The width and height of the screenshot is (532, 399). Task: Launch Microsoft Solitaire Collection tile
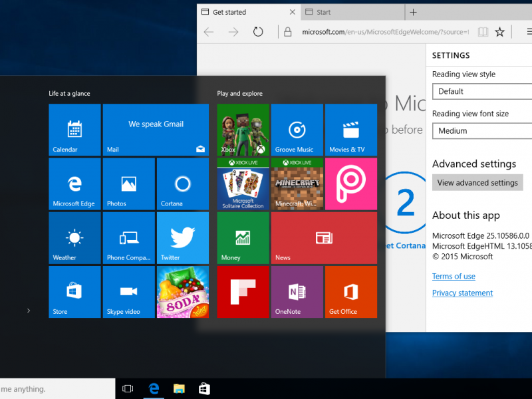pos(243,184)
